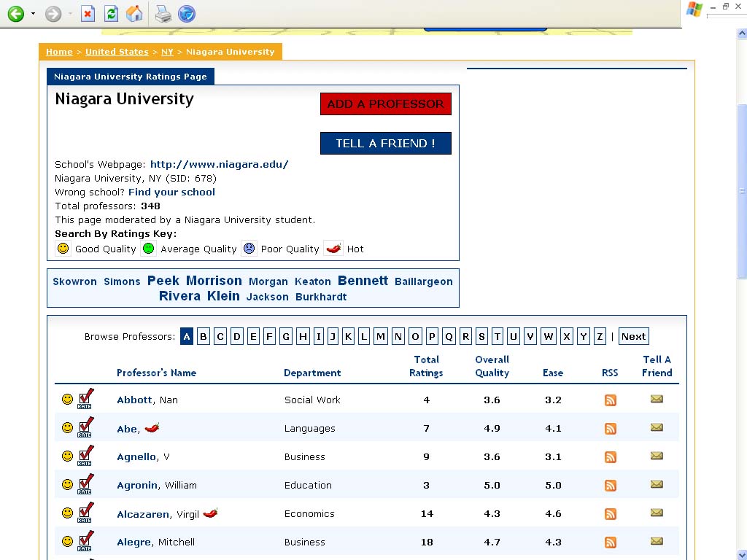The height and width of the screenshot is (560, 747).
Task: Click the RSS feed icon for Abe
Action: tap(611, 429)
